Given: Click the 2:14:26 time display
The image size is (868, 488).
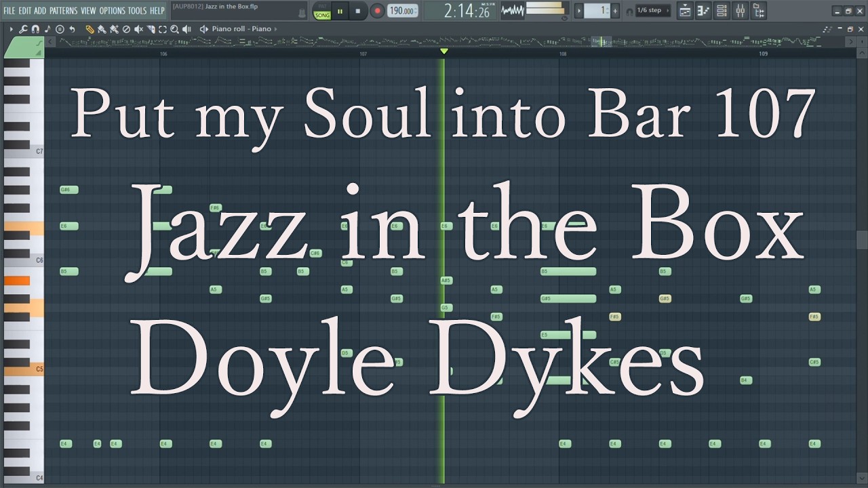Looking at the screenshot, I should [467, 11].
